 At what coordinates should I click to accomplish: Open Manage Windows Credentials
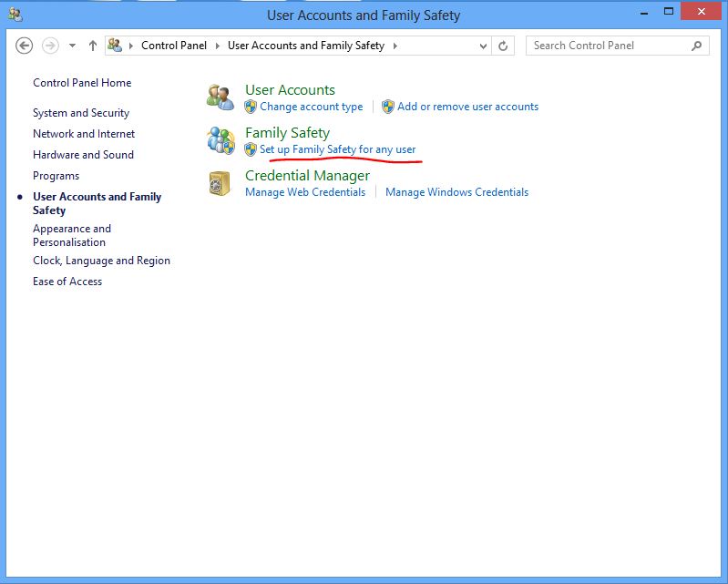456,192
